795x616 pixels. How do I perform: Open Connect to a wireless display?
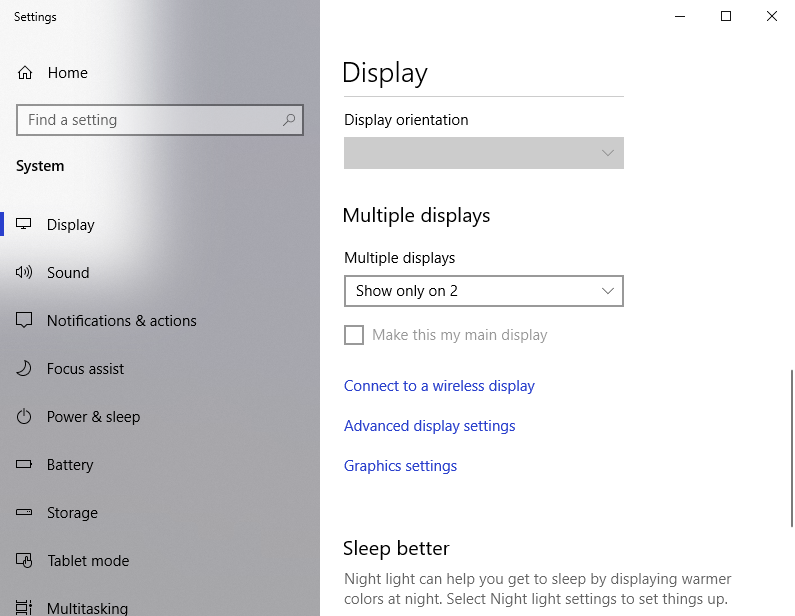439,386
